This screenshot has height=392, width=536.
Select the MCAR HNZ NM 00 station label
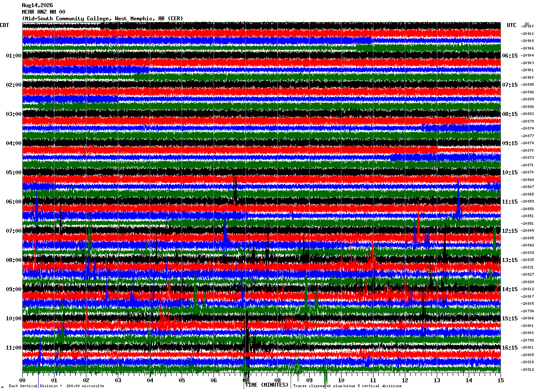click(44, 12)
